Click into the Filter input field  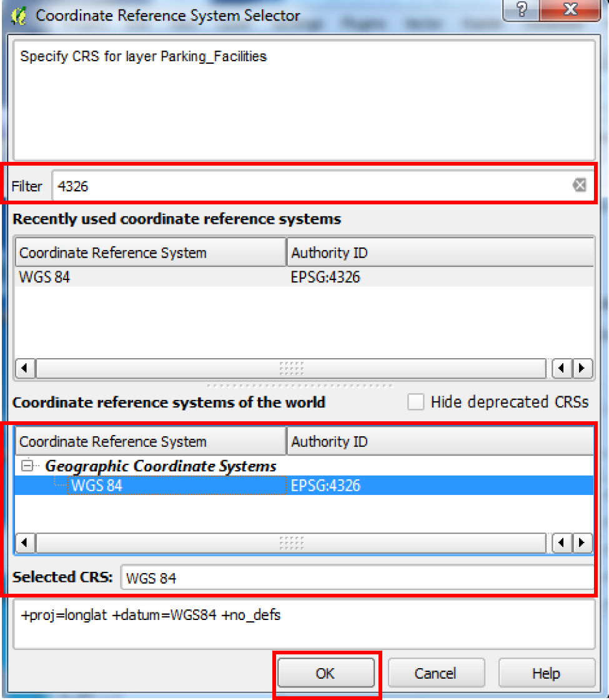(x=312, y=186)
